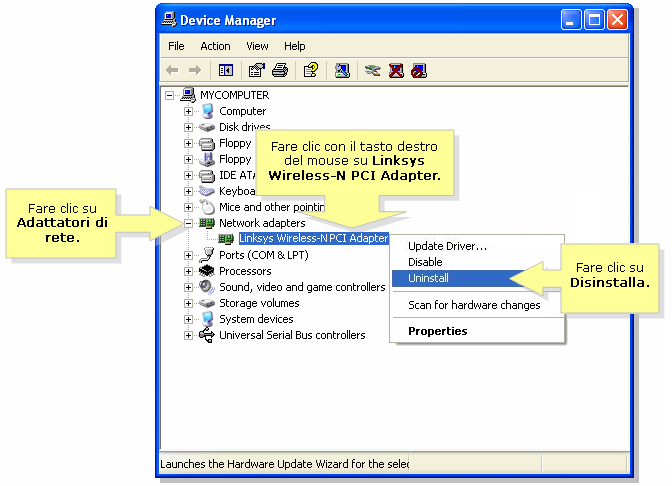The image size is (672, 486).
Task: Select the System devices label
Action: pos(256,319)
